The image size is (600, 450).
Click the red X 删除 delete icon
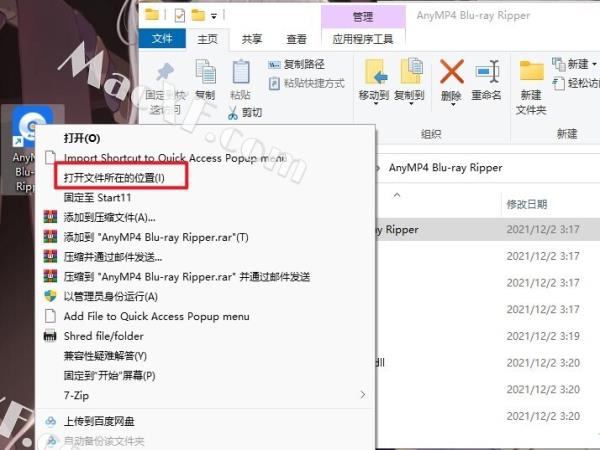pyautogui.click(x=452, y=71)
